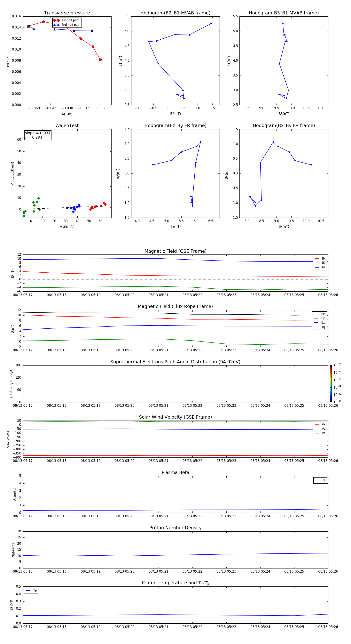351x644 pixels.
Task: Click the Bx' legend entry in Flux Rope plot
Action: coord(320,314)
